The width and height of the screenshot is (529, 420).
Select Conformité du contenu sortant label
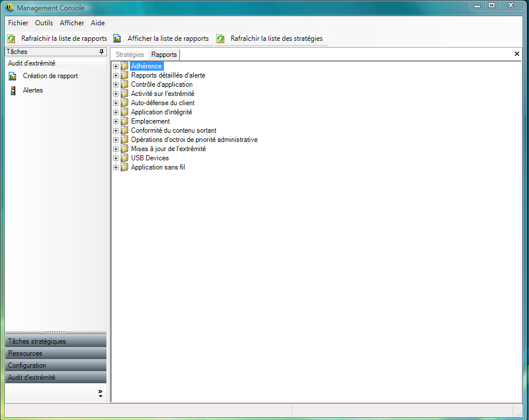click(174, 130)
